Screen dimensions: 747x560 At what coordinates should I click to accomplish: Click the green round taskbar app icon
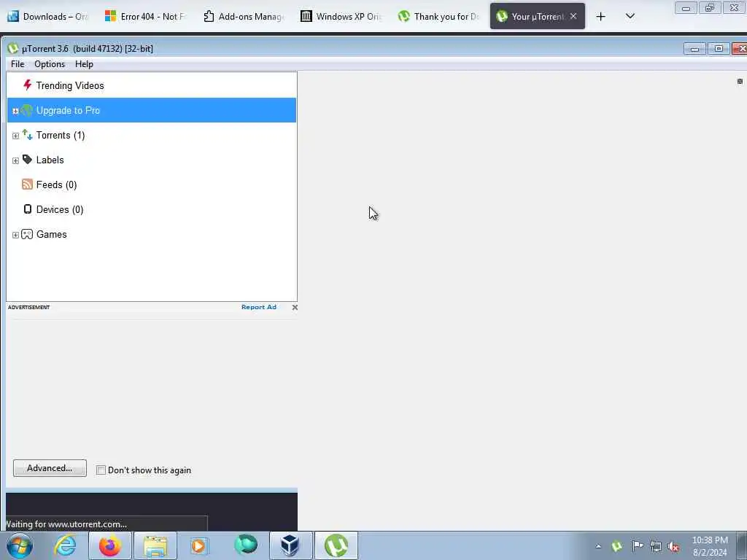tap(246, 545)
